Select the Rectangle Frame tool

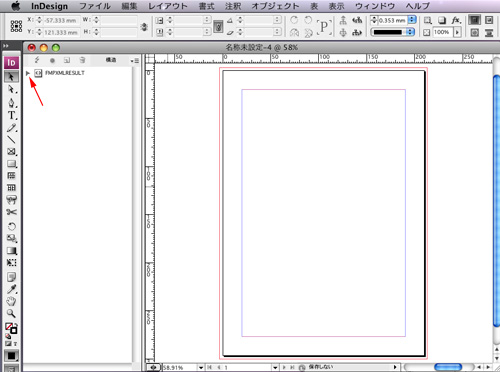pos(11,152)
